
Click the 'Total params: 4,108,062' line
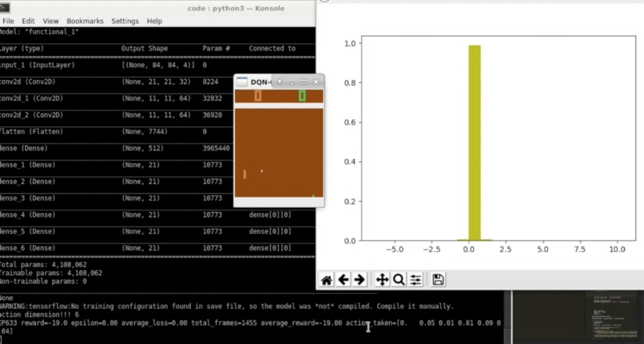click(42, 265)
